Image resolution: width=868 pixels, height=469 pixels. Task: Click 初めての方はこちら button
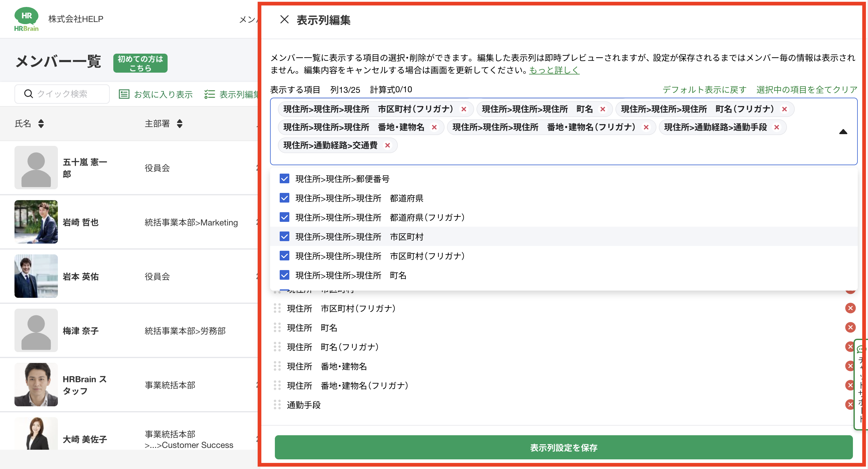point(140,63)
